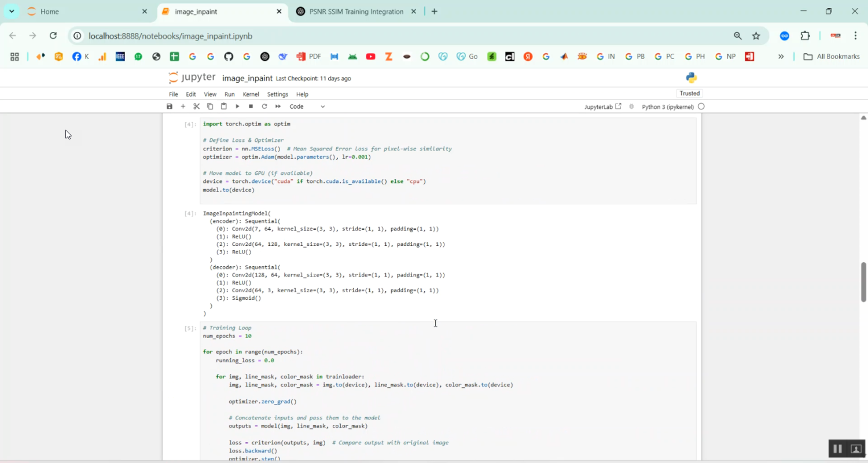868x463 pixels.
Task: Run the selected cell with the play icon
Action: pos(237,106)
